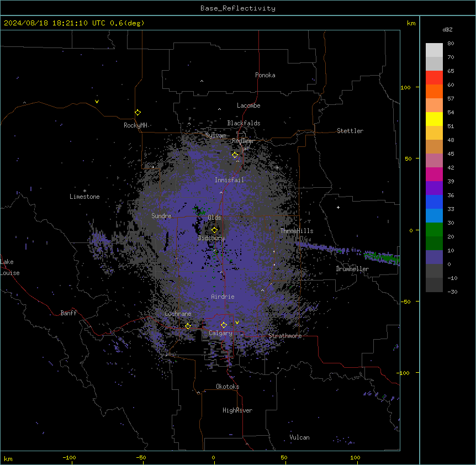Click the Airdrie label
The height and width of the screenshot is (465, 476).
click(223, 297)
